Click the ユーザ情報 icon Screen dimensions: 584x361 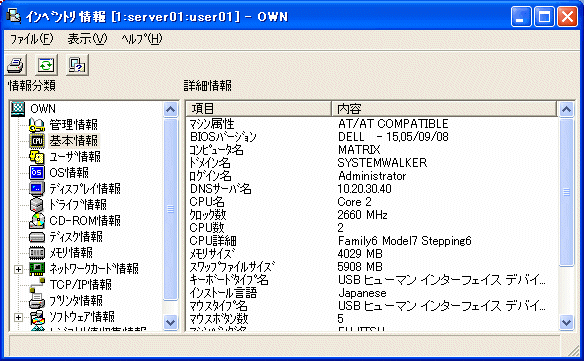[x=37, y=157]
